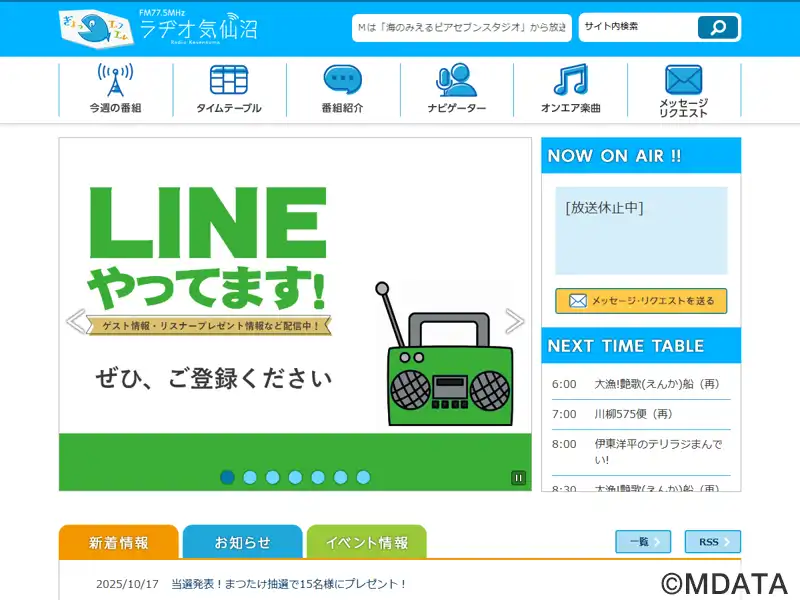Click タイムテーブル menu label
Image resolution: width=800 pixels, height=600 pixels.
229,108
